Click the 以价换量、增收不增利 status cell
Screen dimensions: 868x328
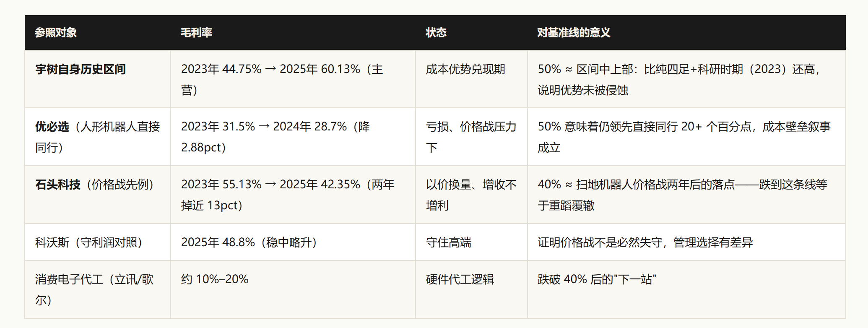tap(471, 195)
